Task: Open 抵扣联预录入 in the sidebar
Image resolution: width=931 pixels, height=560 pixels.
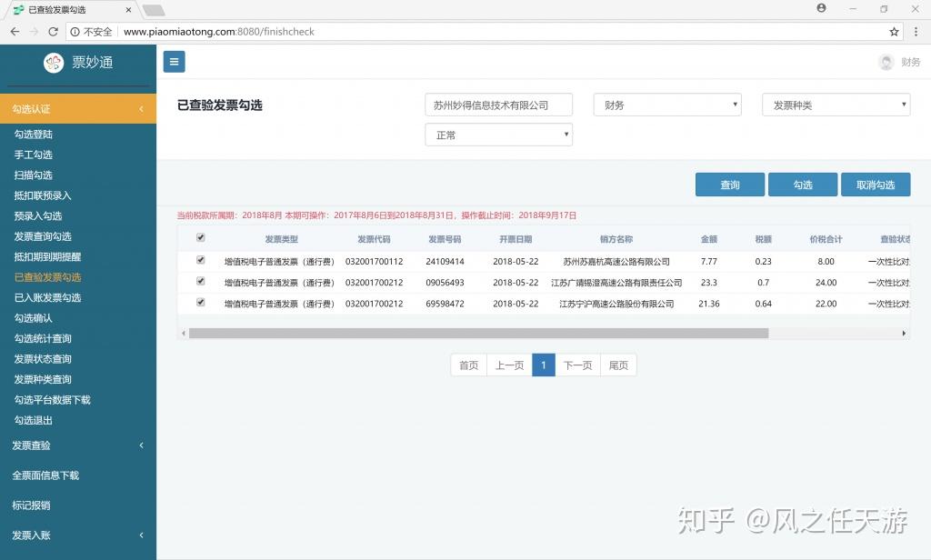Action: [43, 195]
